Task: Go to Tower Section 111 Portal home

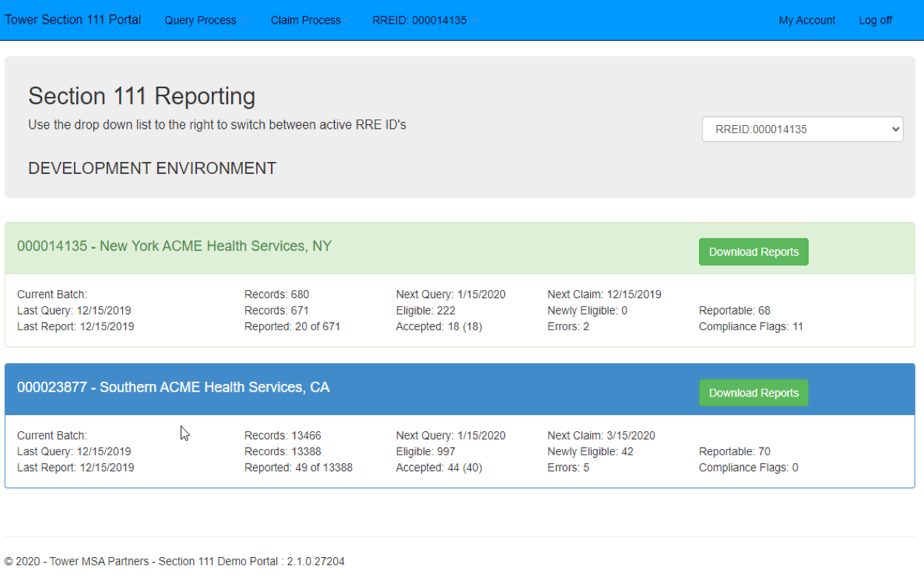Action: [x=72, y=20]
